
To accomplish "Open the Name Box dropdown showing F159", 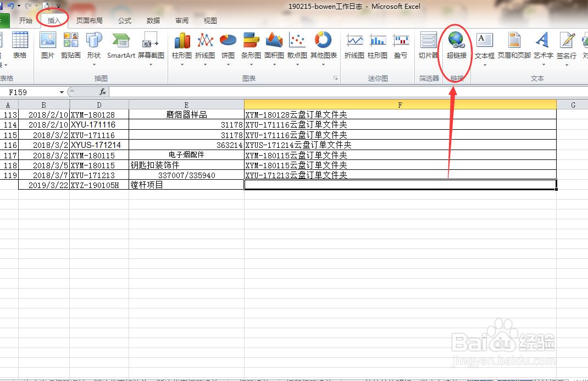I will [x=60, y=92].
